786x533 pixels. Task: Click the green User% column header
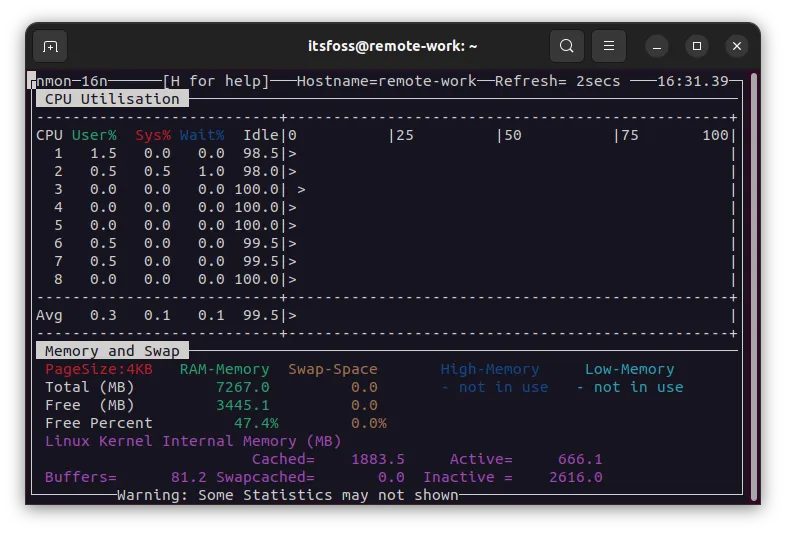coord(94,135)
